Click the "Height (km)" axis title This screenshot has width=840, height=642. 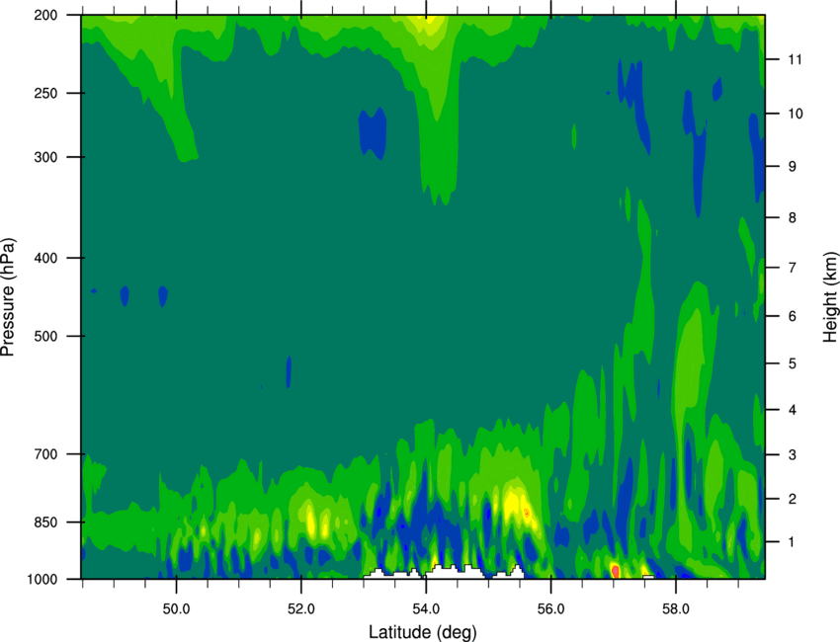(830, 297)
